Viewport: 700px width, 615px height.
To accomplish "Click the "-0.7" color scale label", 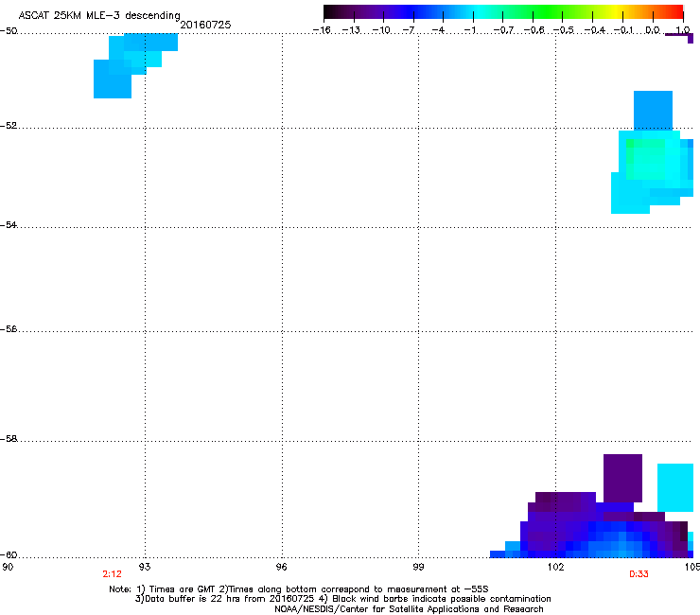I will tap(503, 30).
